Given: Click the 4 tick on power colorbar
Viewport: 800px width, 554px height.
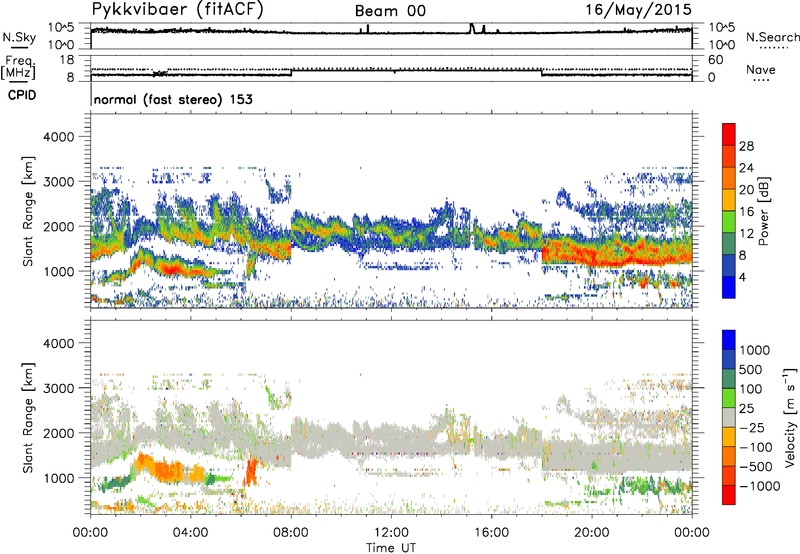Looking at the screenshot, I should 742,277.
